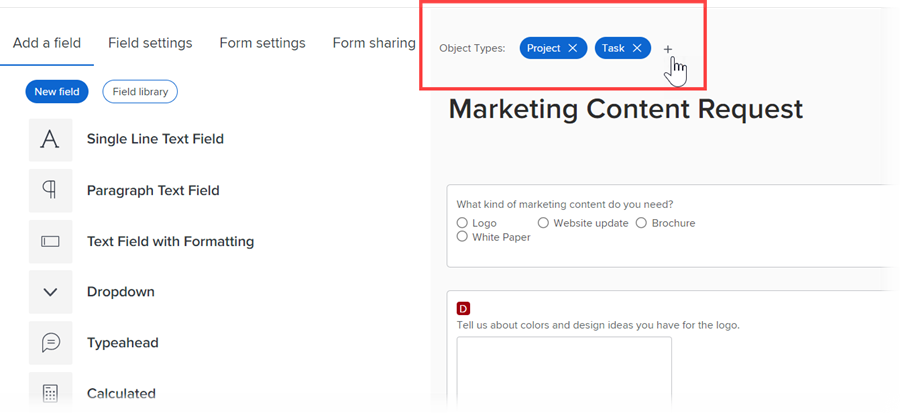Image resolution: width=900 pixels, height=413 pixels.
Task: Choose the White Paper radio option
Action: 462,237
